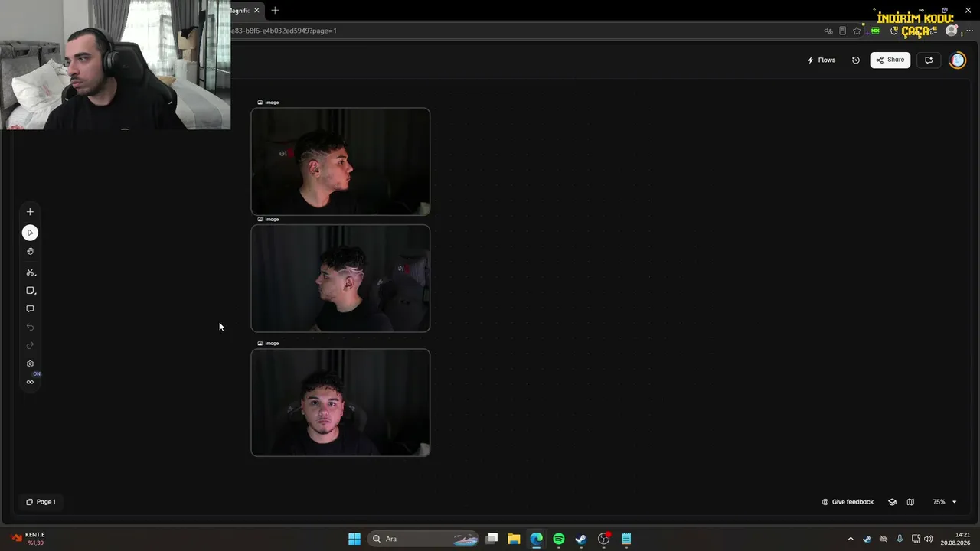This screenshot has height=551, width=980.
Task: Open canvas settings gear icon
Action: pos(30,364)
